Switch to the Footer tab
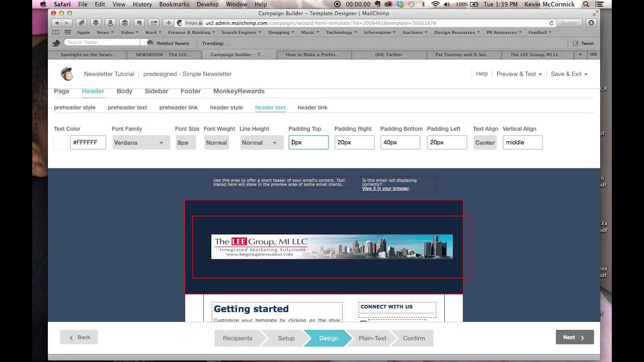 click(x=191, y=91)
